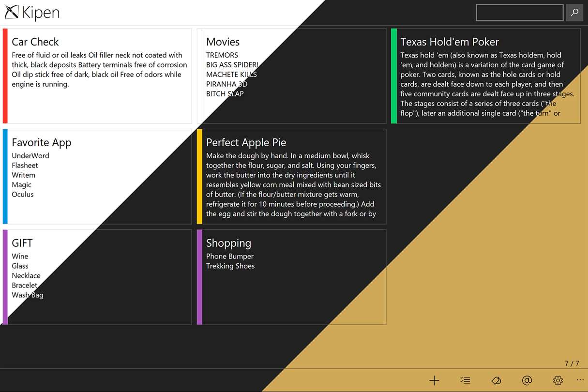Click the blue color bar on Favorite App
This screenshot has height=392, width=588.
point(5,177)
